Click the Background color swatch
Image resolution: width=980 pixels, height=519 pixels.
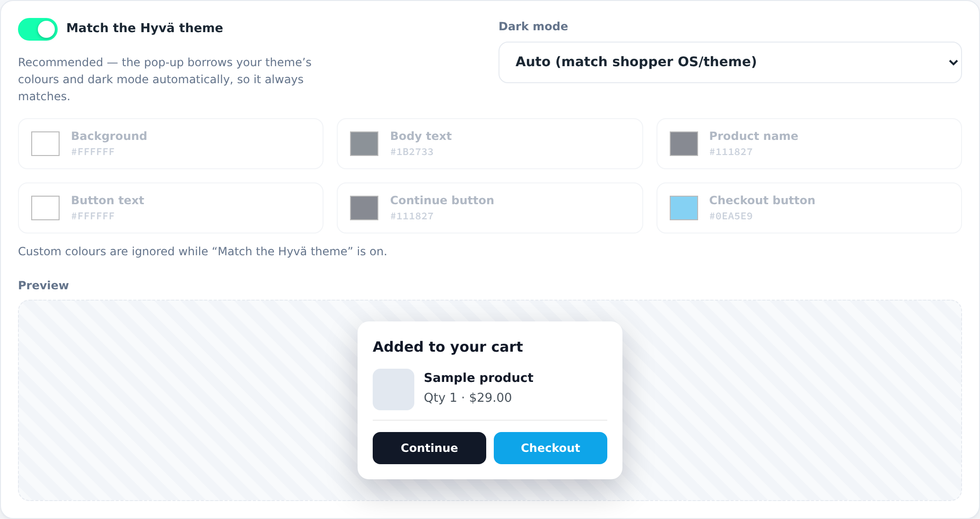click(x=45, y=144)
